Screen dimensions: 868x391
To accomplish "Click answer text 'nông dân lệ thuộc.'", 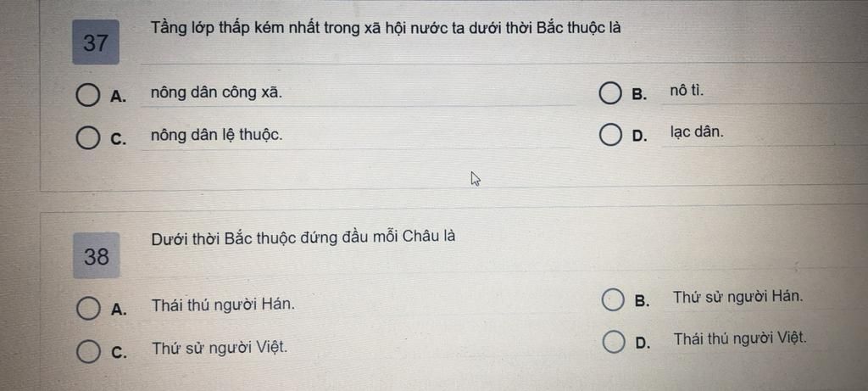I will click(216, 135).
